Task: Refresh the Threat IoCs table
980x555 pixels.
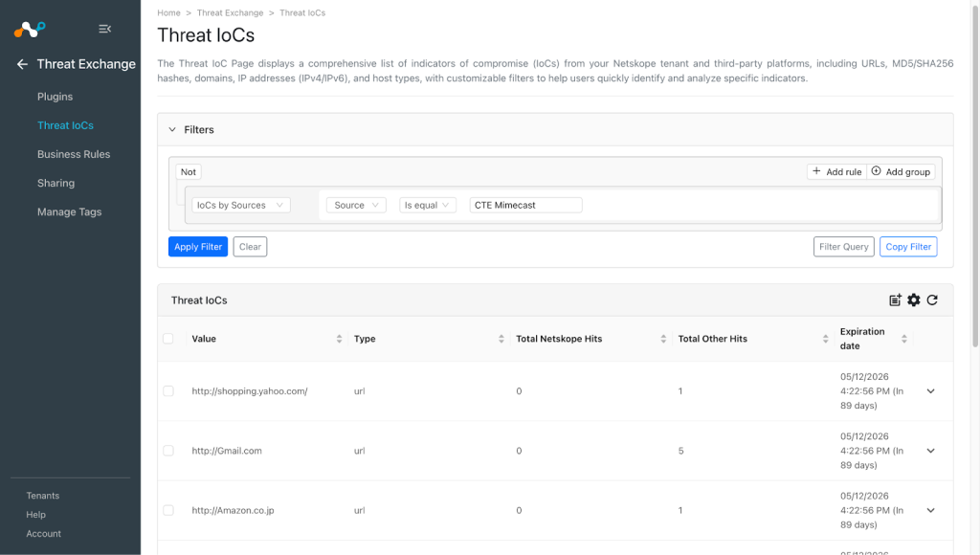Action: 932,300
